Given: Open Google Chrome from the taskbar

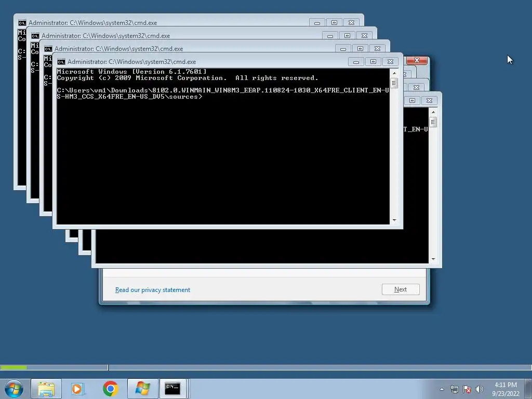Looking at the screenshot, I should pos(111,389).
